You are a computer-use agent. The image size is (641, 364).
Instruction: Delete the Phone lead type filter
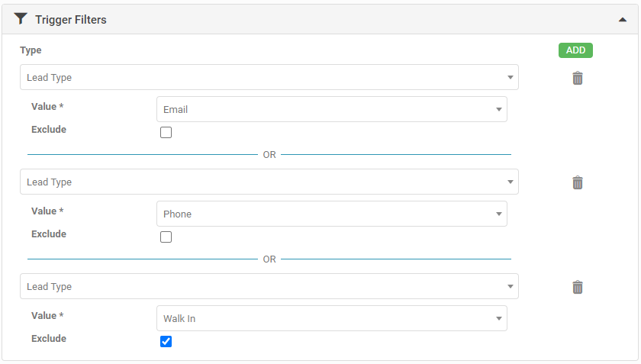pyautogui.click(x=578, y=182)
